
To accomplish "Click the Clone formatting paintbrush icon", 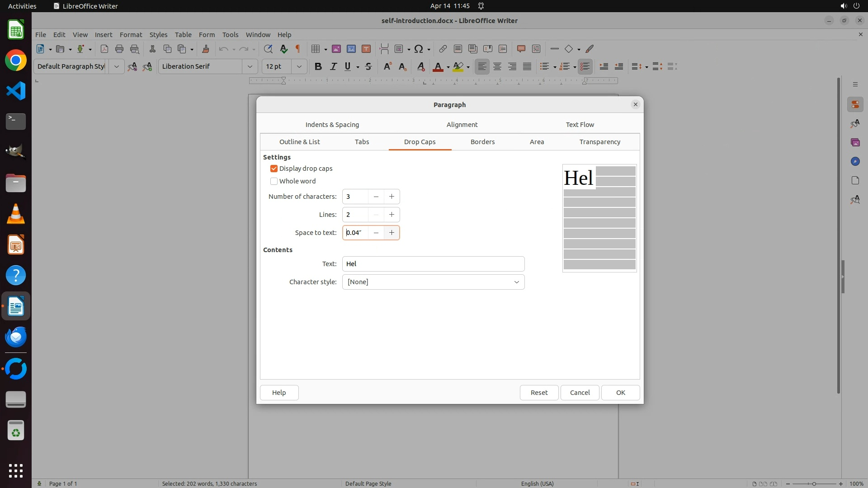I will [x=206, y=49].
